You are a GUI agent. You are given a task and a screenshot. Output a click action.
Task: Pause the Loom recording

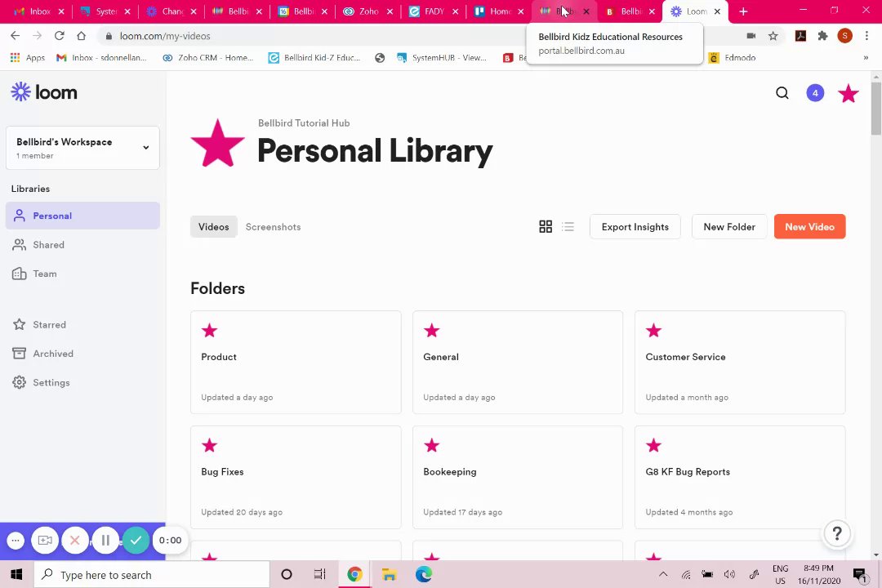(x=105, y=540)
